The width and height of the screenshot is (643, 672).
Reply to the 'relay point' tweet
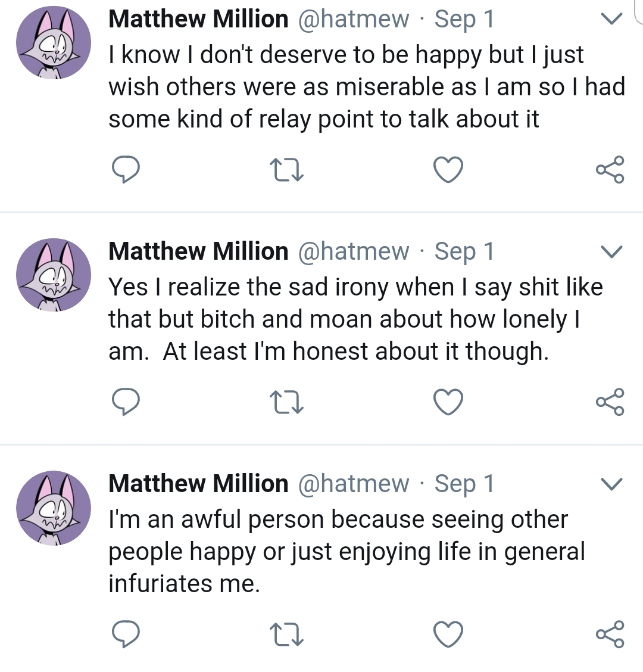126,169
